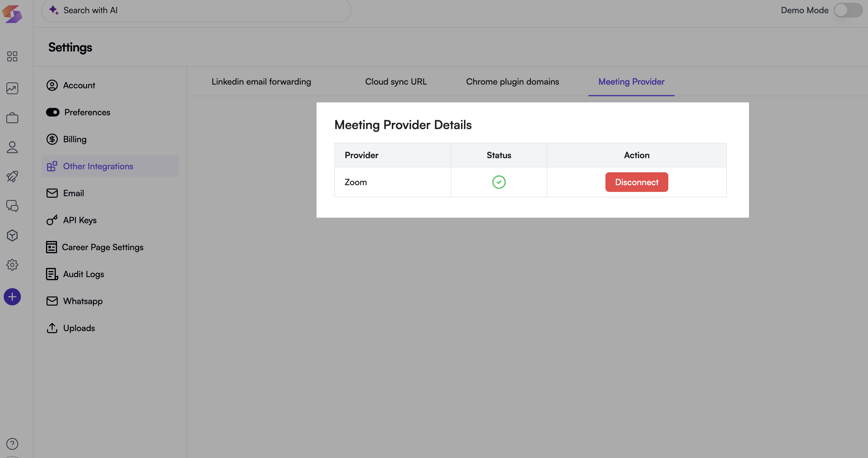Open the jobs briefcase icon

pyautogui.click(x=12, y=117)
